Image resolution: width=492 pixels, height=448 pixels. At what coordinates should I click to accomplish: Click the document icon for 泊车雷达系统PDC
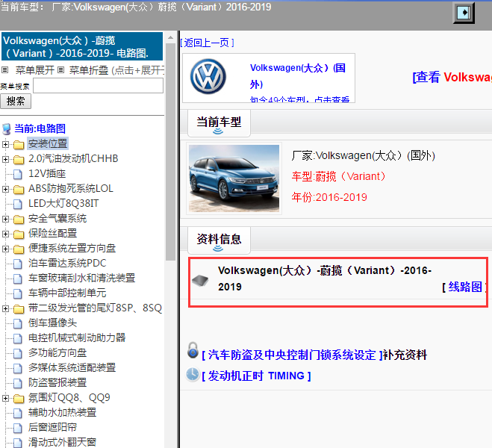[x=18, y=264]
